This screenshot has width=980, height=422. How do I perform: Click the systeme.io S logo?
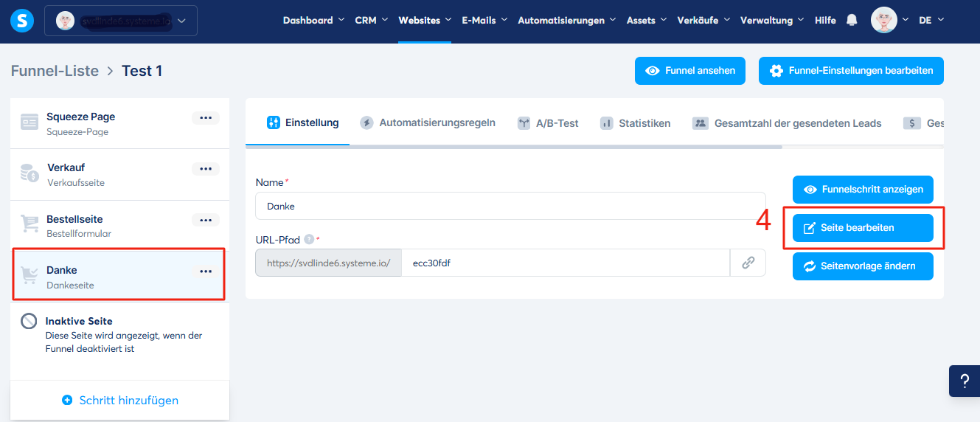(x=21, y=21)
